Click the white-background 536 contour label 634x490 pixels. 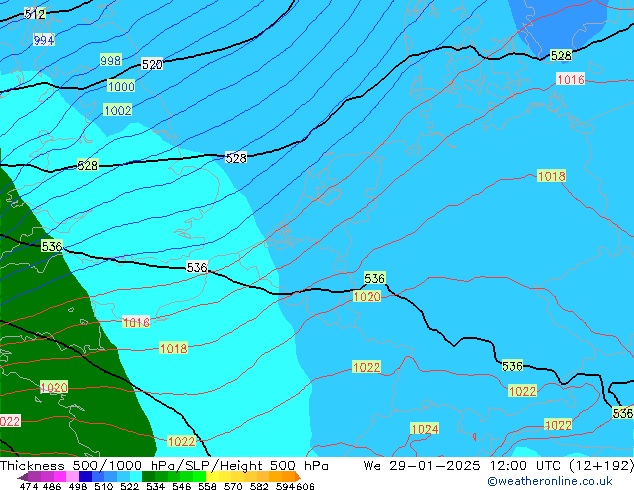(x=197, y=267)
